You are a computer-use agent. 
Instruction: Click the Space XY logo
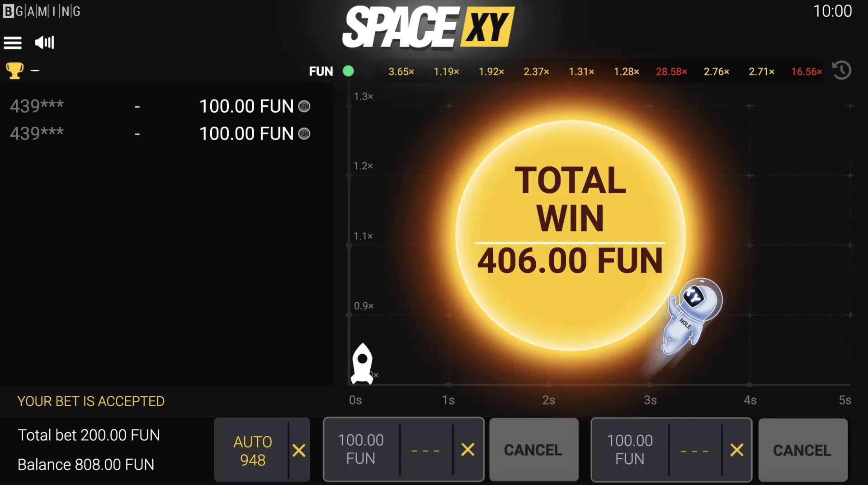click(428, 27)
